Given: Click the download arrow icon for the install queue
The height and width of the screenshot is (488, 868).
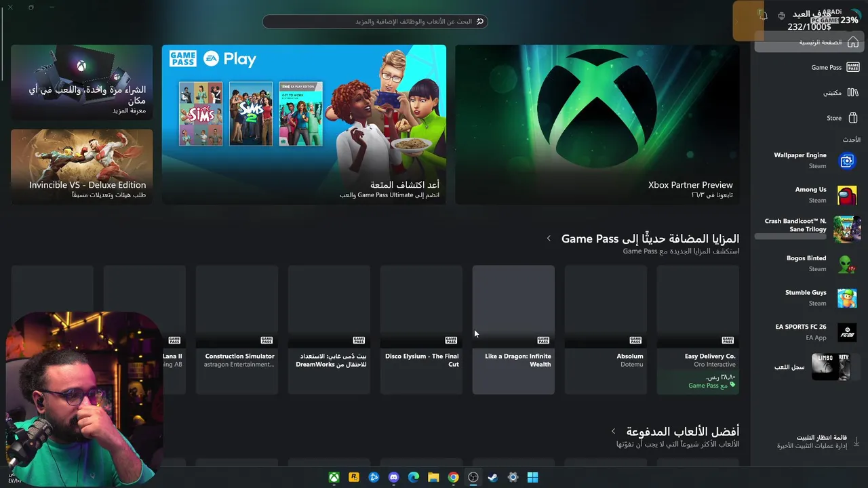Looking at the screenshot, I should pyautogui.click(x=856, y=441).
